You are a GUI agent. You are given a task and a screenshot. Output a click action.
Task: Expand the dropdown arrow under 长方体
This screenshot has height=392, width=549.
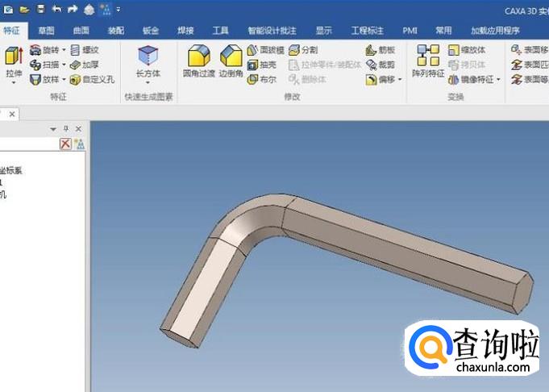[x=148, y=83]
